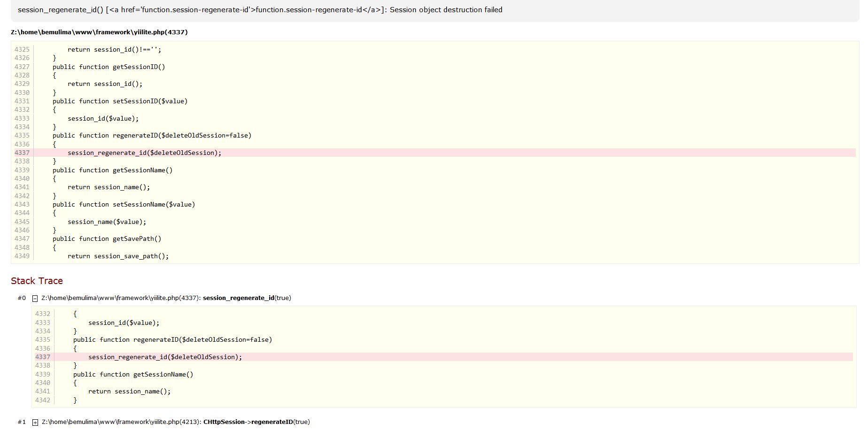Click 'public function setSessionID($value)' line 4331
Viewport: 868px width, 431px height.
click(x=120, y=101)
